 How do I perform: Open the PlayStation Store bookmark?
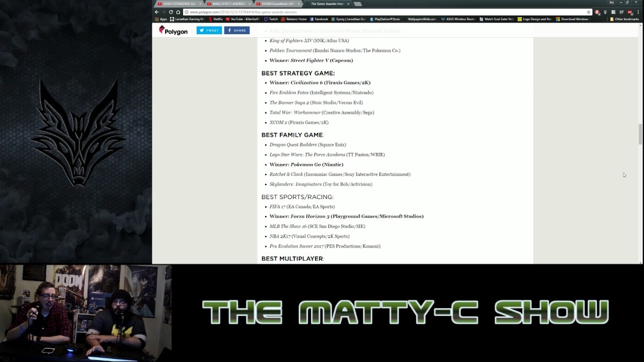[385, 19]
